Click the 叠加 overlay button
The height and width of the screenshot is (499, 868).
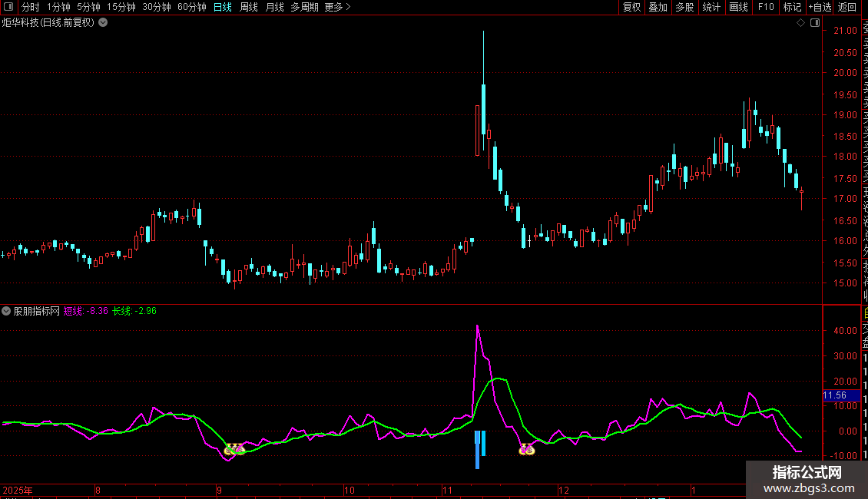(658, 7)
